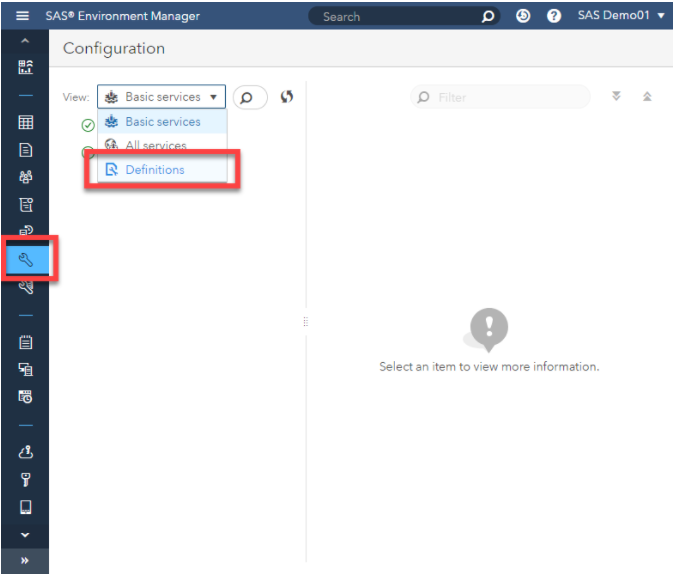Click the top Search box in the header
Screen dimensions: 675x574
point(404,16)
